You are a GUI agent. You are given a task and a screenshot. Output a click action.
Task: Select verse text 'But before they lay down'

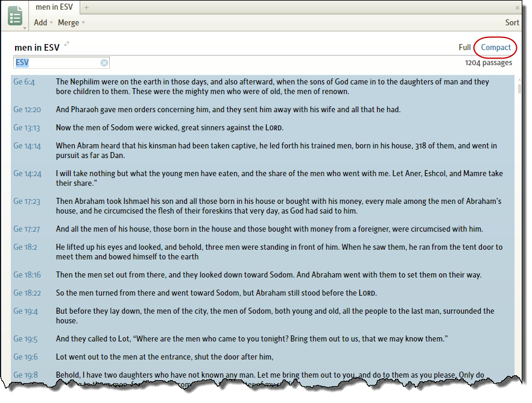click(98, 311)
